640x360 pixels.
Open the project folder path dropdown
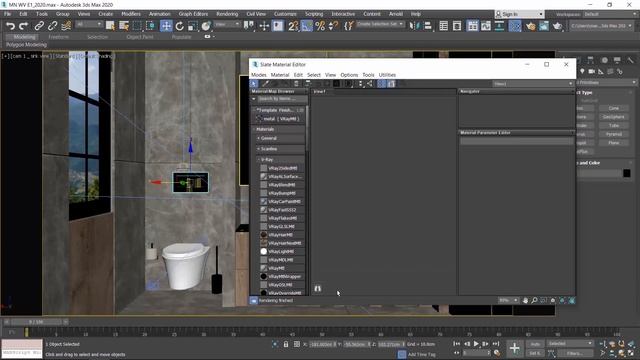601,26
